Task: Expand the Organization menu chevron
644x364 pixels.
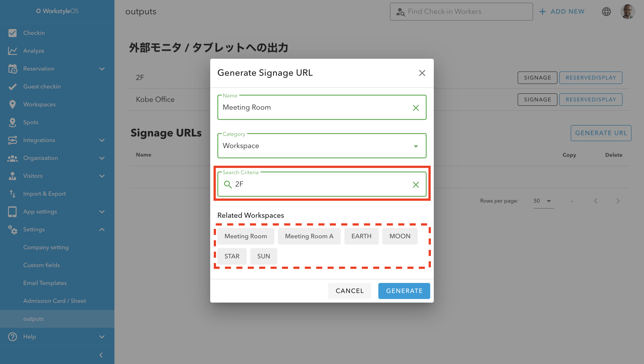Action: (x=102, y=158)
